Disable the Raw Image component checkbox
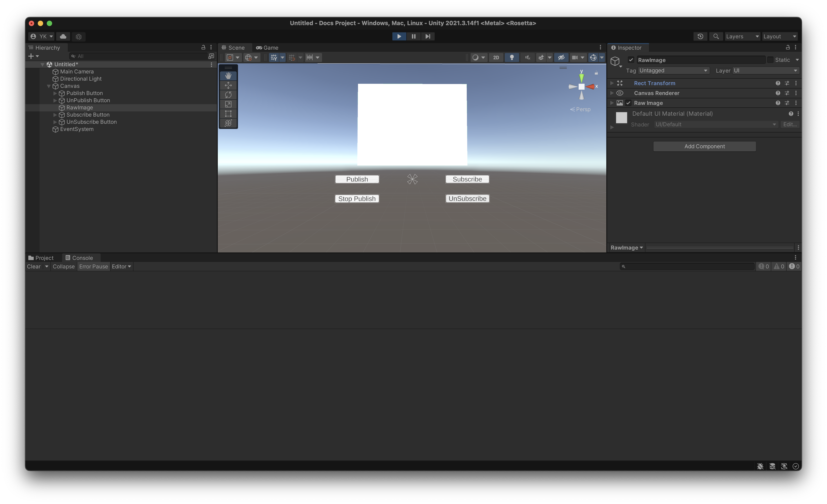827x504 pixels. point(628,103)
